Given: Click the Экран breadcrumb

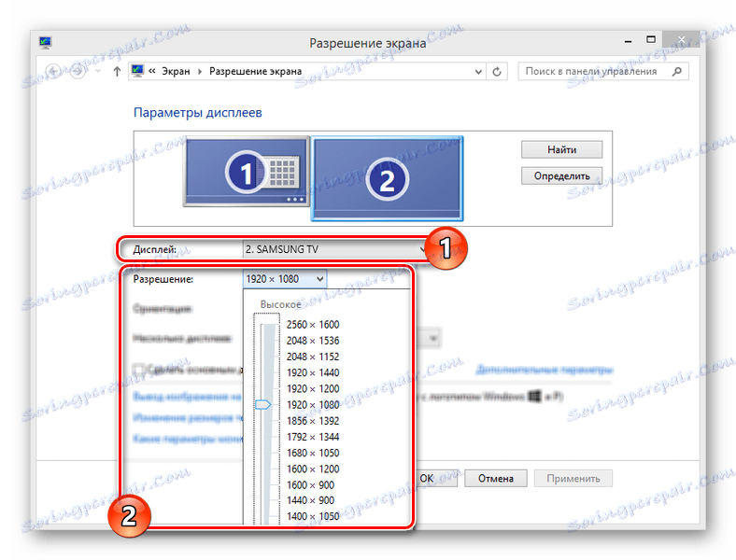Looking at the screenshot, I should (x=176, y=71).
